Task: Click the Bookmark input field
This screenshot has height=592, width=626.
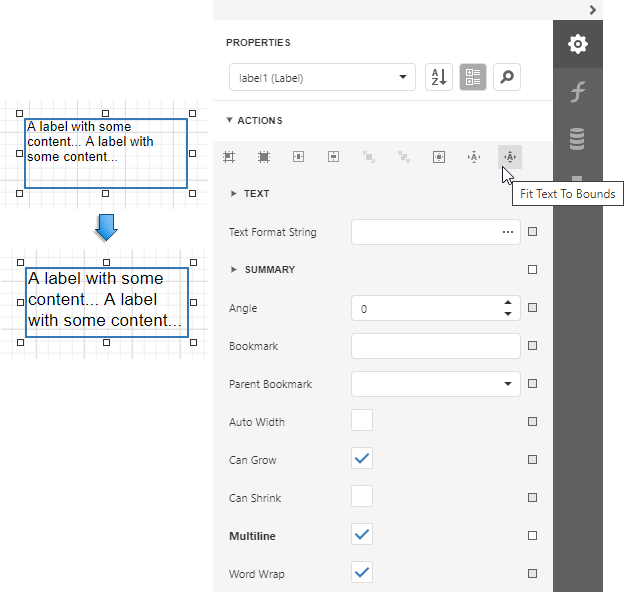Action: (x=436, y=346)
